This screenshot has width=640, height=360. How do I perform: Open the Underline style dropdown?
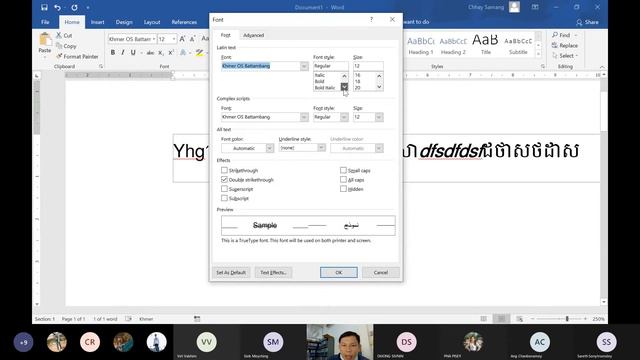point(322,148)
